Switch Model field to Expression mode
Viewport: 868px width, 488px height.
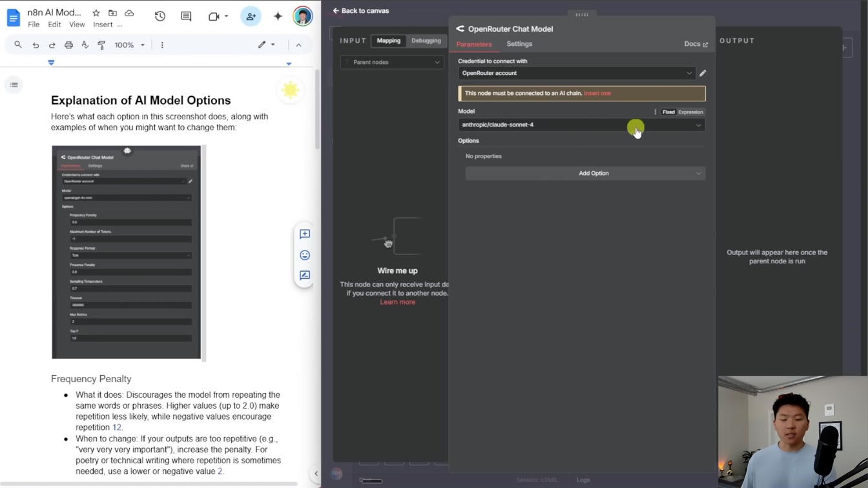pos(690,112)
